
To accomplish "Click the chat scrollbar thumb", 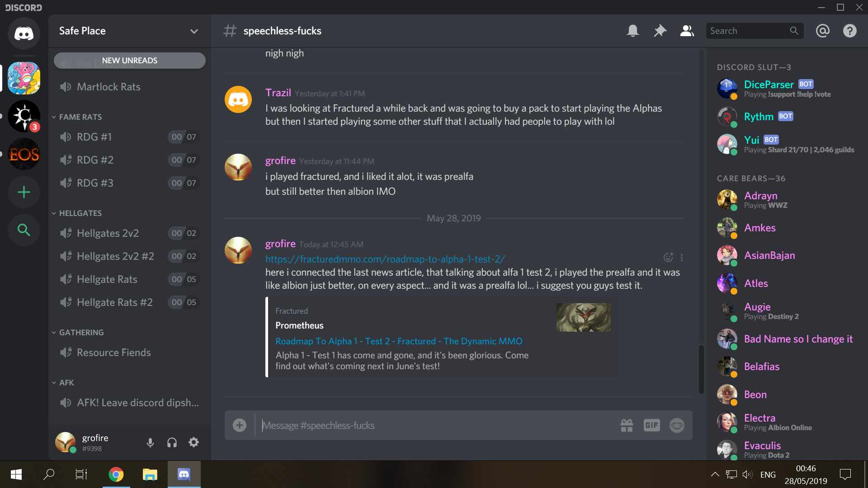I will [701, 369].
